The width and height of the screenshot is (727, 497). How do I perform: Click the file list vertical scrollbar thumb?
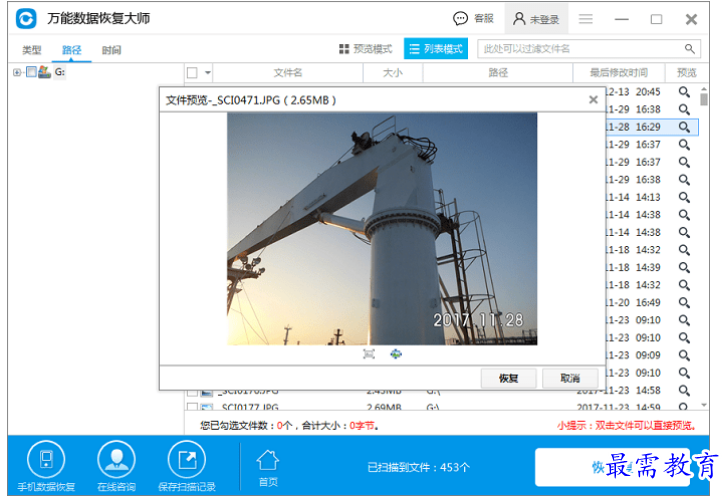(x=704, y=99)
